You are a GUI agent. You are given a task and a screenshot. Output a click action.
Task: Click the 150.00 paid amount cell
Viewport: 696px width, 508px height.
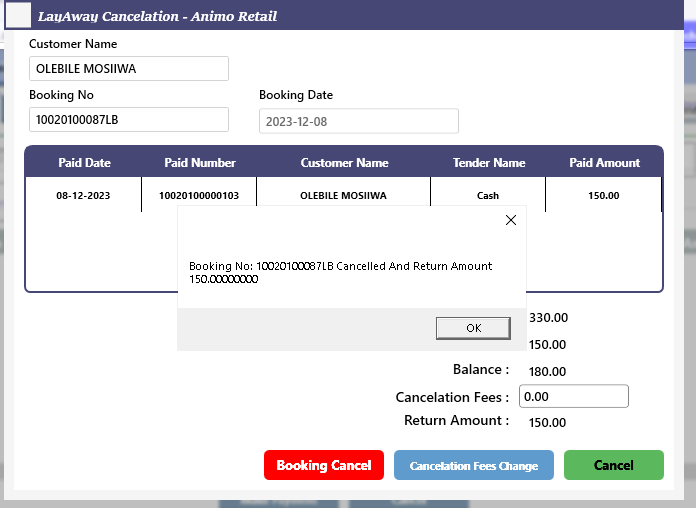tap(604, 196)
